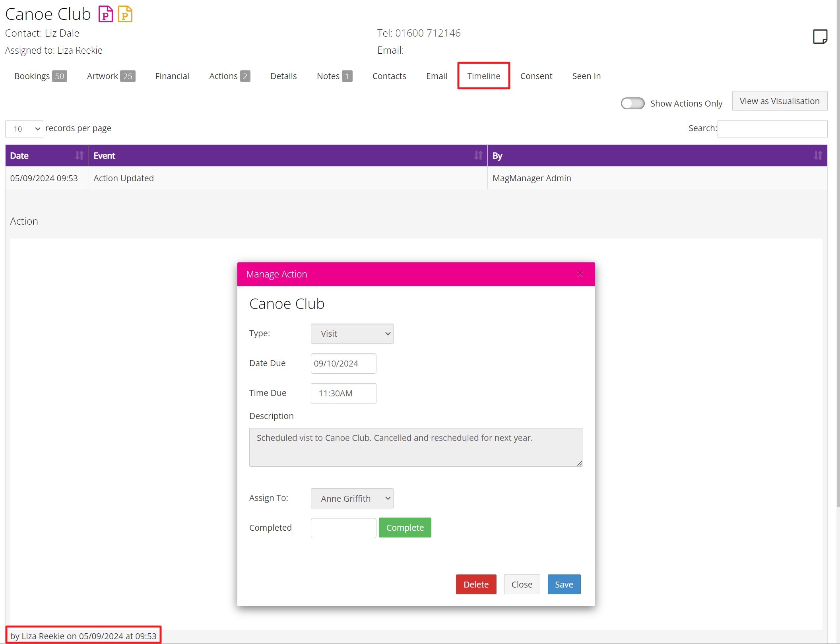Sort the By column using its sort icon
This screenshot has width=840, height=644.
tap(817, 155)
